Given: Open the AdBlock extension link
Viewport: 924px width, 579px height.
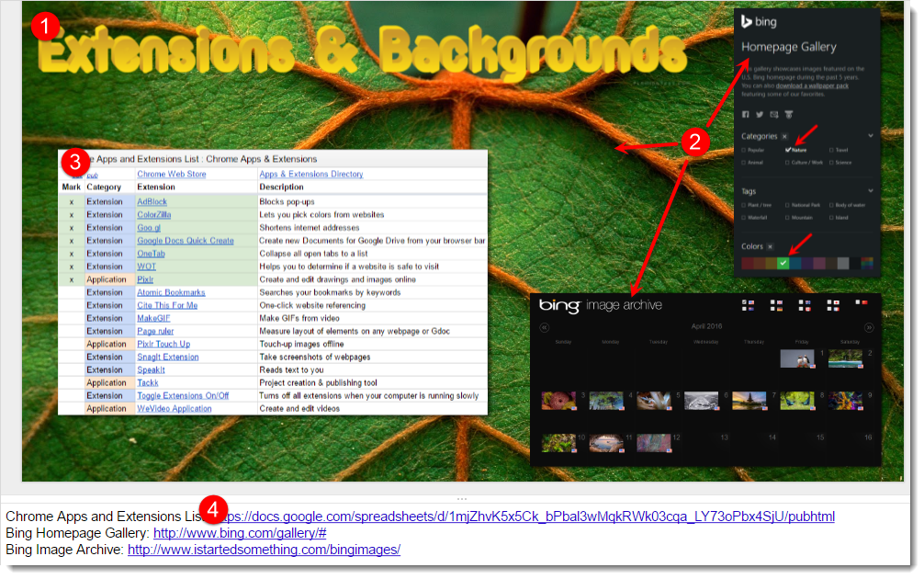Looking at the screenshot, I should tap(152, 201).
